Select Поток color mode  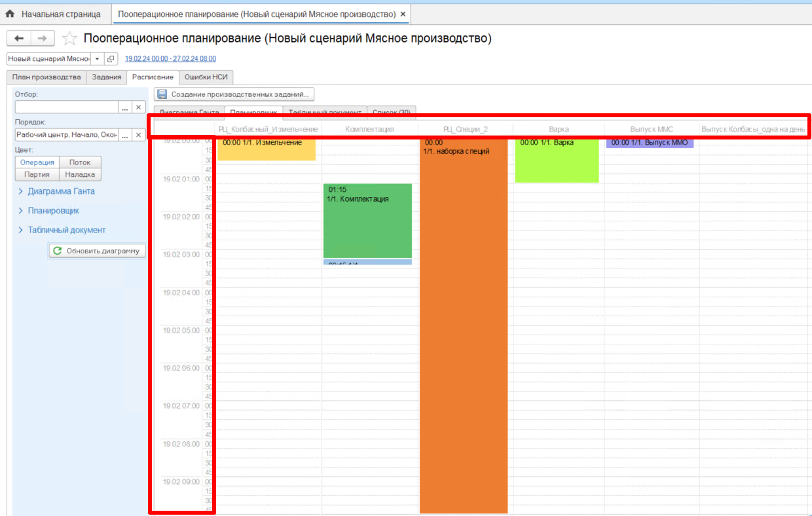point(80,162)
